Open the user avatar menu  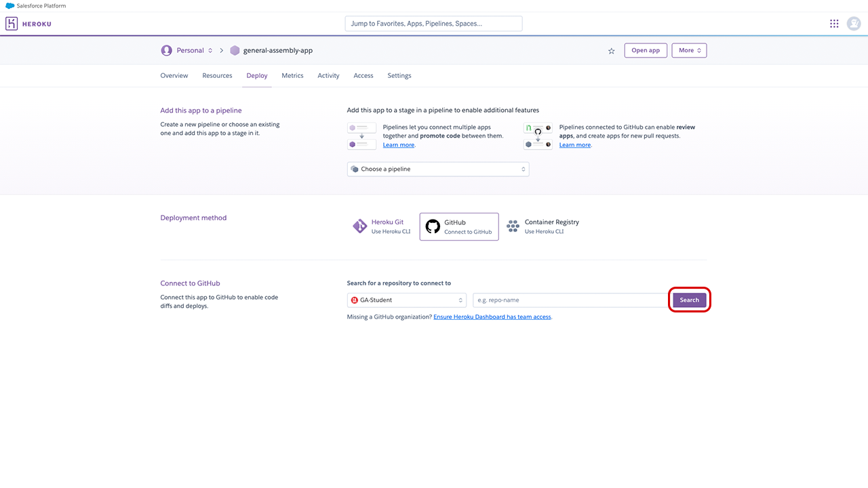click(854, 24)
